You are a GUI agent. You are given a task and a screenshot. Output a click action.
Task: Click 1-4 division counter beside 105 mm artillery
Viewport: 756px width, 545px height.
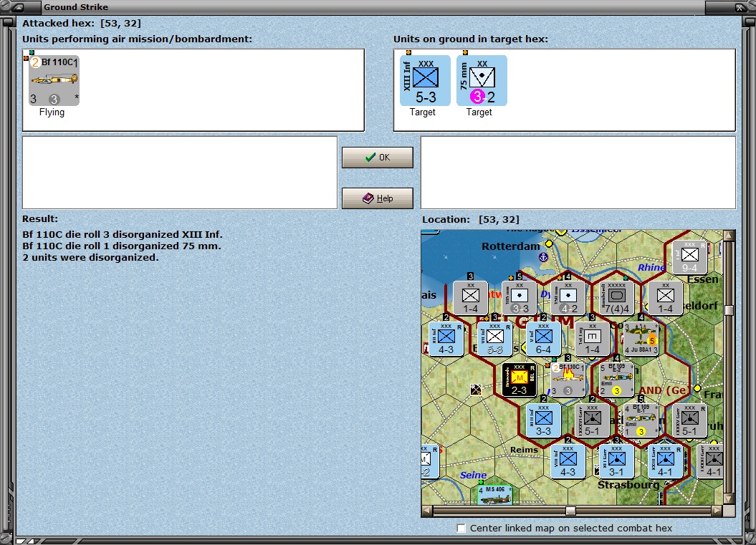[x=471, y=298]
